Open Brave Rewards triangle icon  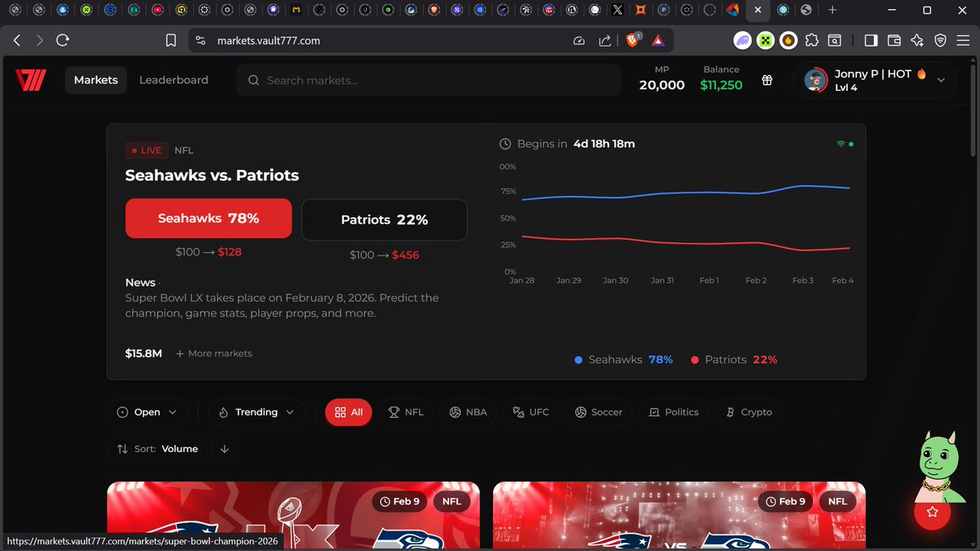click(658, 40)
